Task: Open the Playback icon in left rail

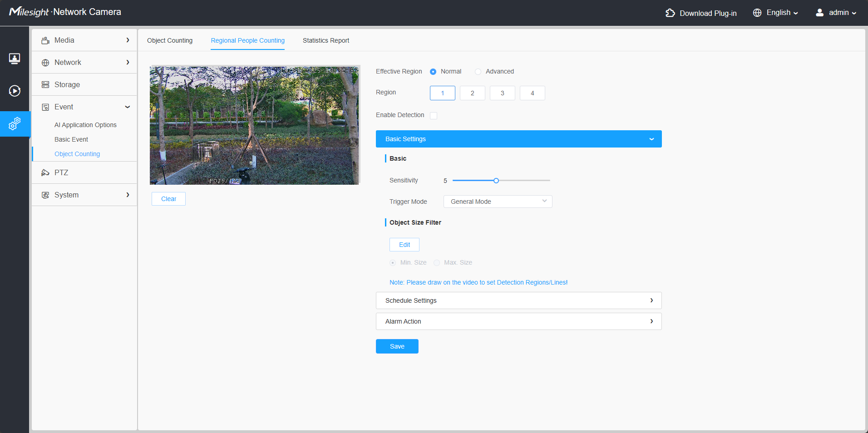Action: point(15,91)
